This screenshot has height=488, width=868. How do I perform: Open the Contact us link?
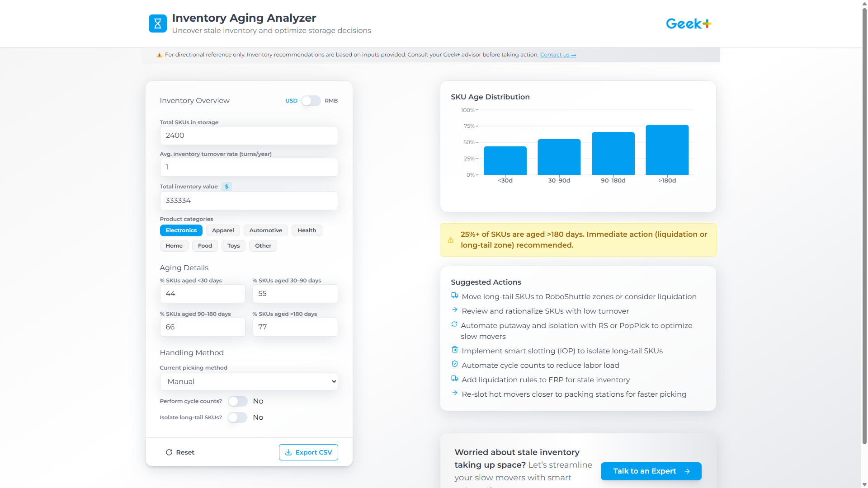[x=558, y=54]
